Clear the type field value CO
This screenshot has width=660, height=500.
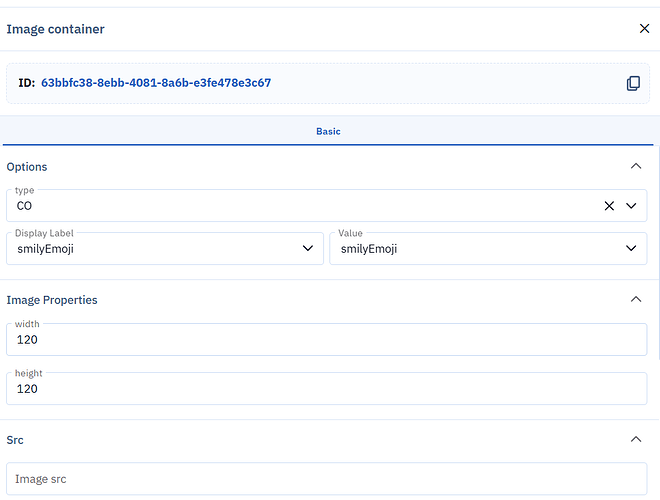point(609,206)
